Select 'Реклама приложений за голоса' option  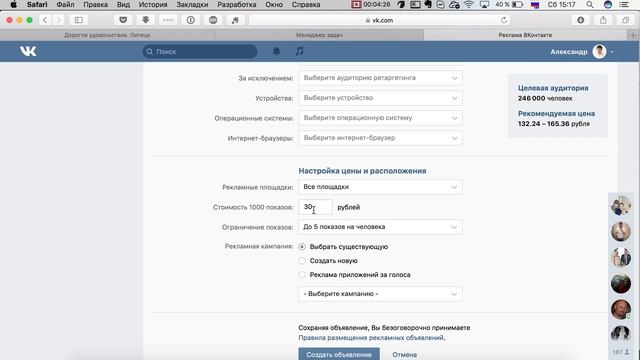tap(302, 275)
